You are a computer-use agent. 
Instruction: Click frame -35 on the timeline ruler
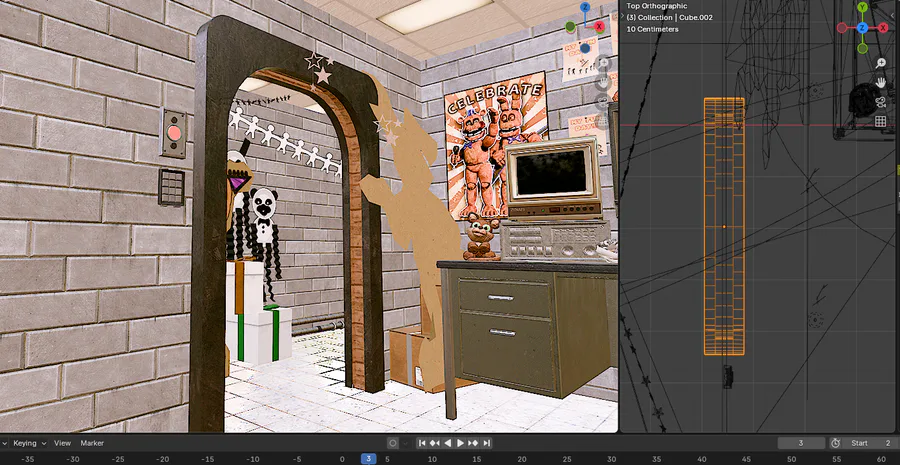(x=28, y=459)
